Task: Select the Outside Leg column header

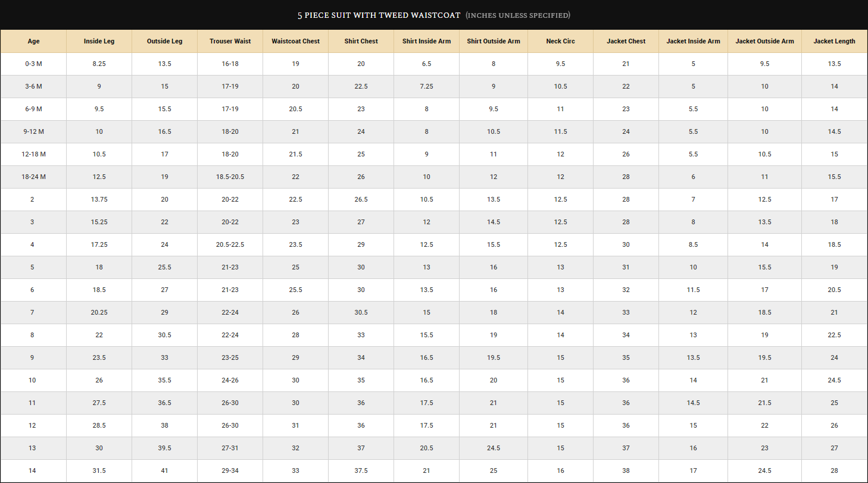Action: click(x=164, y=41)
